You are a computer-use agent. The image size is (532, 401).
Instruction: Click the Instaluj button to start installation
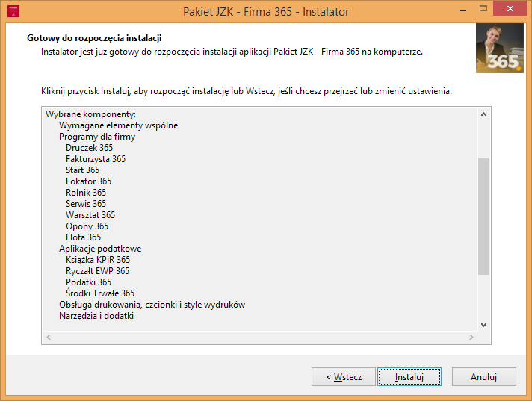(x=409, y=376)
